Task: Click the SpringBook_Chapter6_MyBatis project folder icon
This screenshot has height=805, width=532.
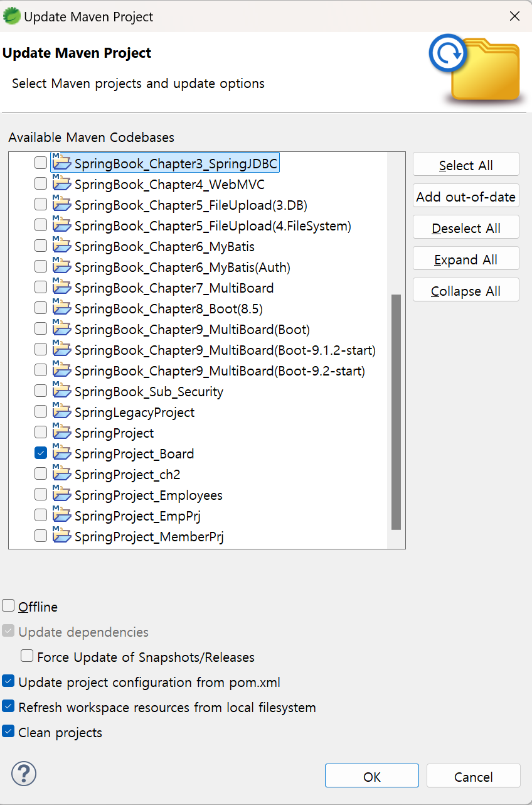Action: 61,246
